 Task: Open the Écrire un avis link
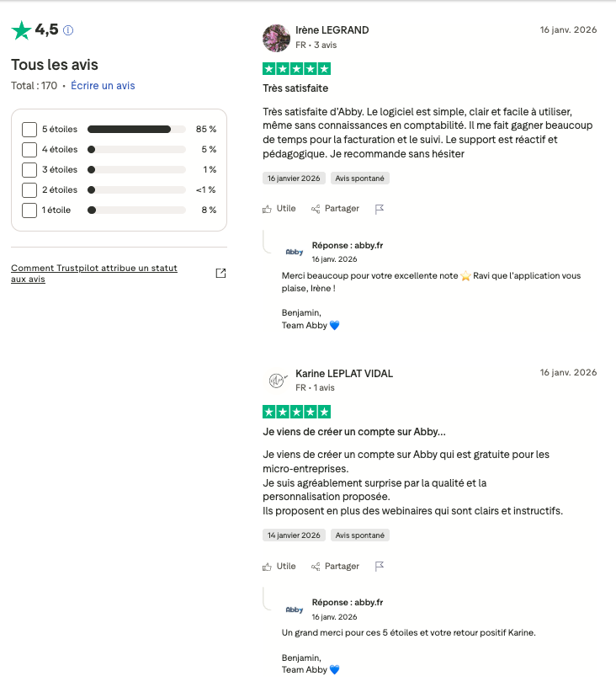click(103, 86)
